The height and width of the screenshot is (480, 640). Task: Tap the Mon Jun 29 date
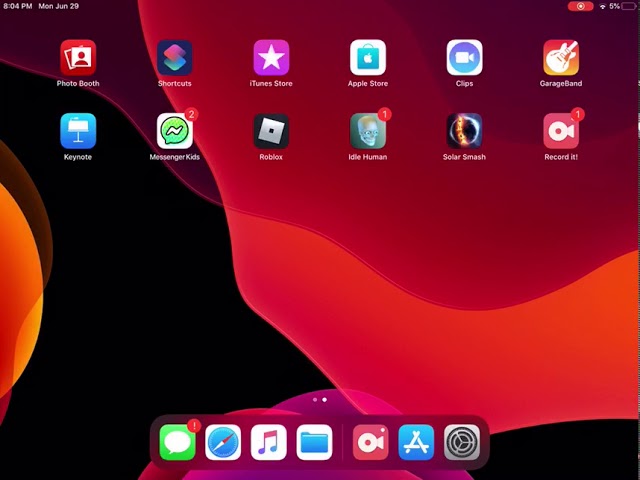(59, 6)
